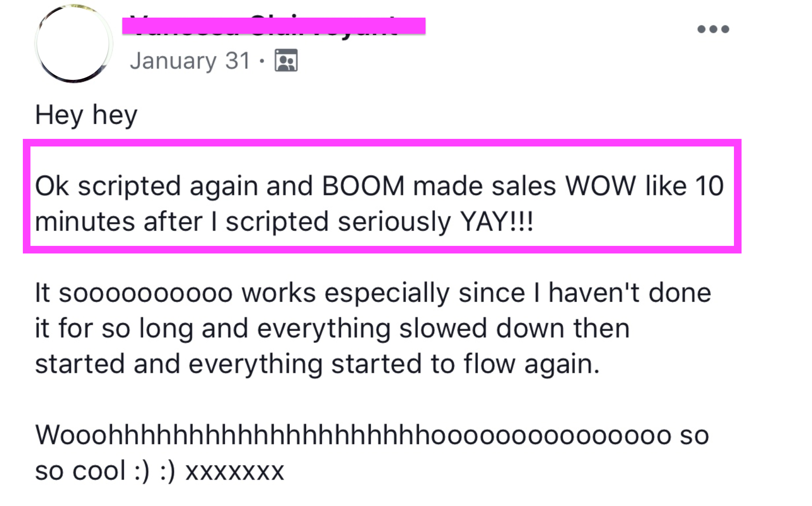Image resolution: width=812 pixels, height=506 pixels.
Task: Open the poster's circular profile picture
Action: tap(74, 44)
